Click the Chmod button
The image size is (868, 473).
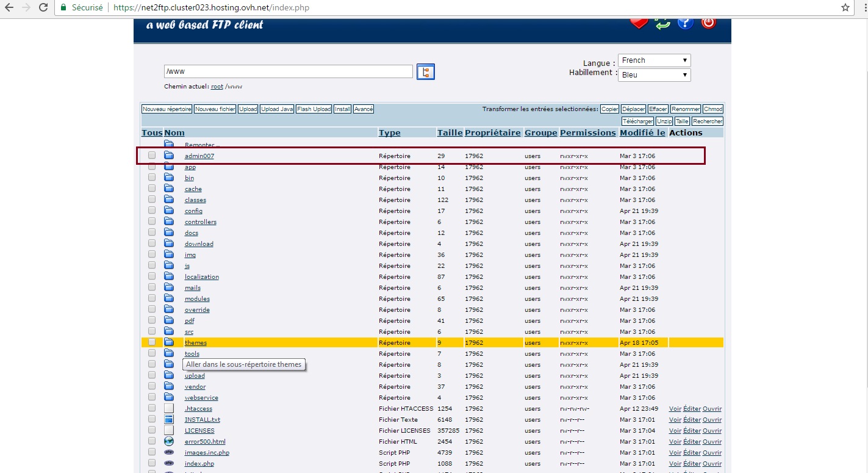point(713,109)
